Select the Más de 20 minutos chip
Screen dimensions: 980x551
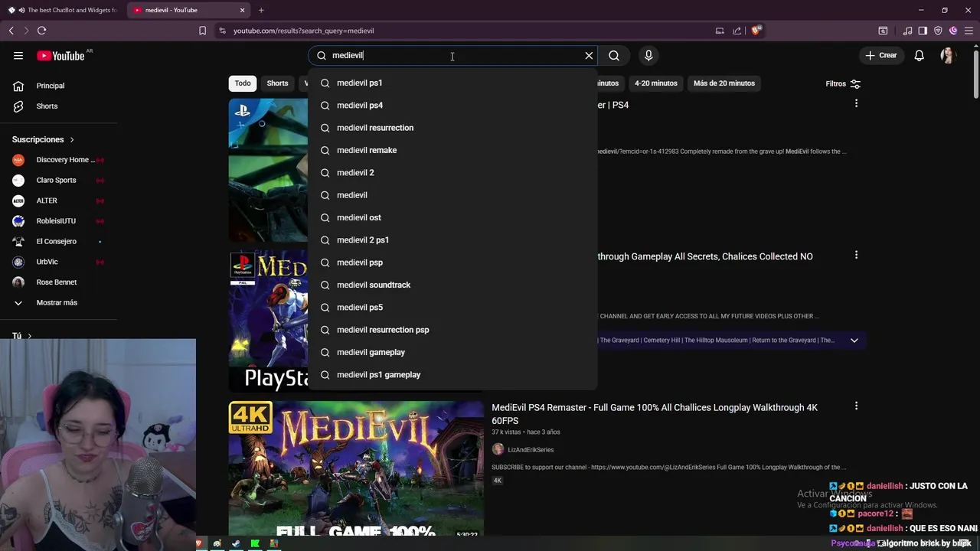click(x=724, y=83)
